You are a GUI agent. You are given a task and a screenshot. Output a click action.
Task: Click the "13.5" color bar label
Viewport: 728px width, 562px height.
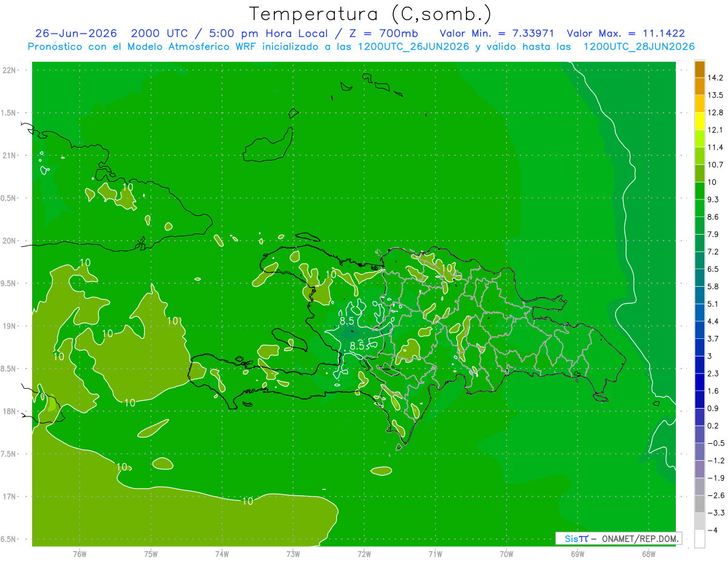(715, 95)
